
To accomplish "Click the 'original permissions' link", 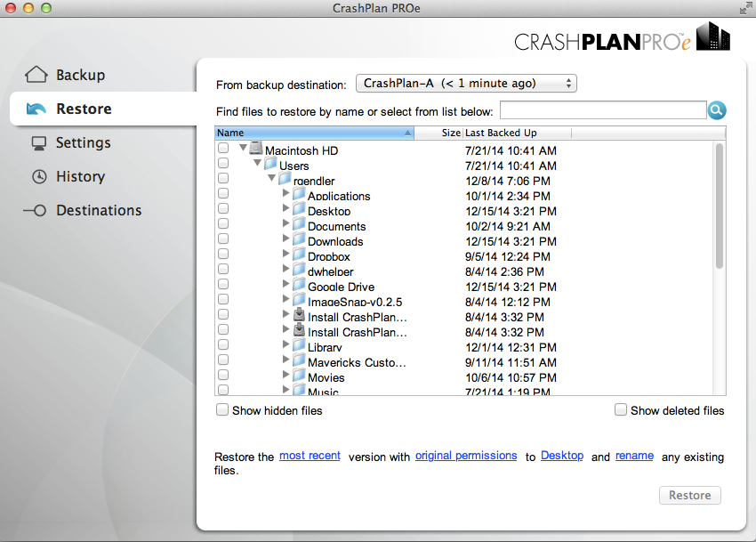I will pyautogui.click(x=466, y=456).
